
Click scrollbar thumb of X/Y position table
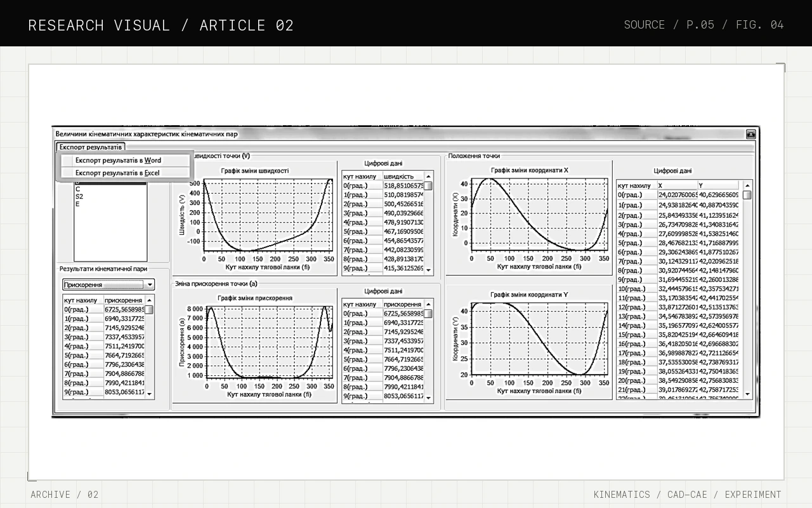coord(747,195)
